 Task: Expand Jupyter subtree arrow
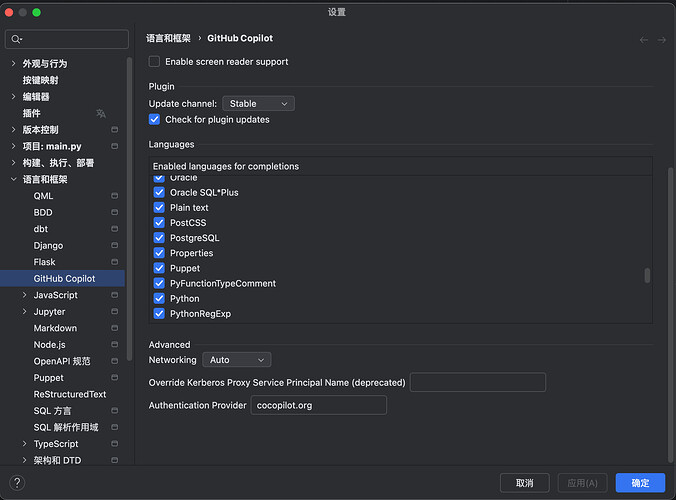(x=25, y=311)
